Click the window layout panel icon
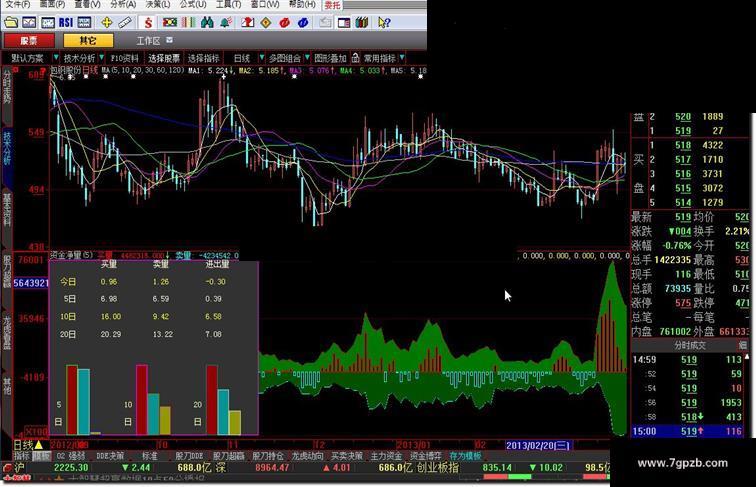The width and height of the screenshot is (756, 487). pyautogui.click(x=344, y=23)
